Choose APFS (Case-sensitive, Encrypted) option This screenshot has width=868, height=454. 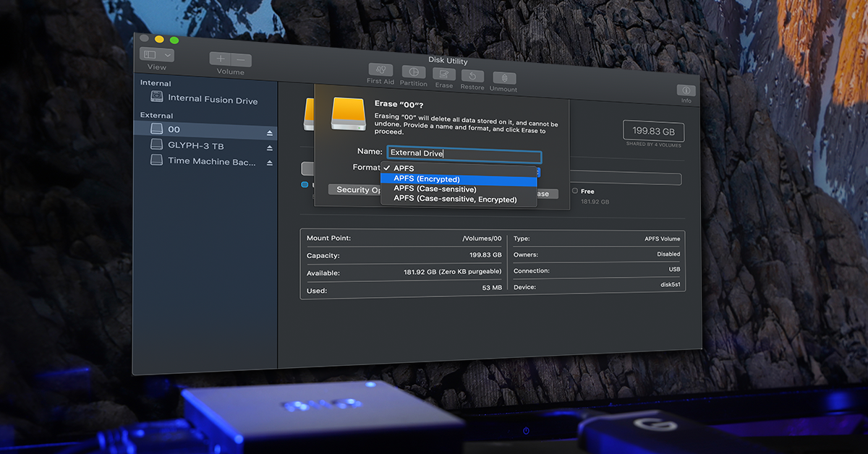[459, 199]
